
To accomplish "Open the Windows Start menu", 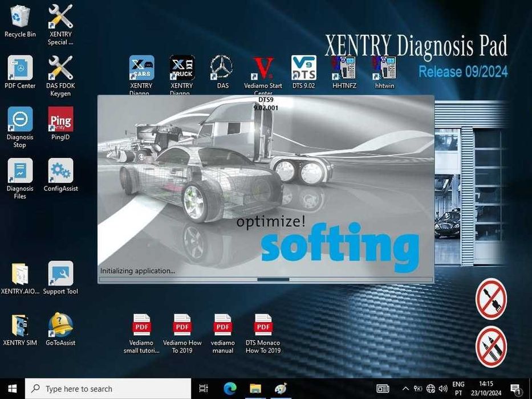I will pos(12,389).
